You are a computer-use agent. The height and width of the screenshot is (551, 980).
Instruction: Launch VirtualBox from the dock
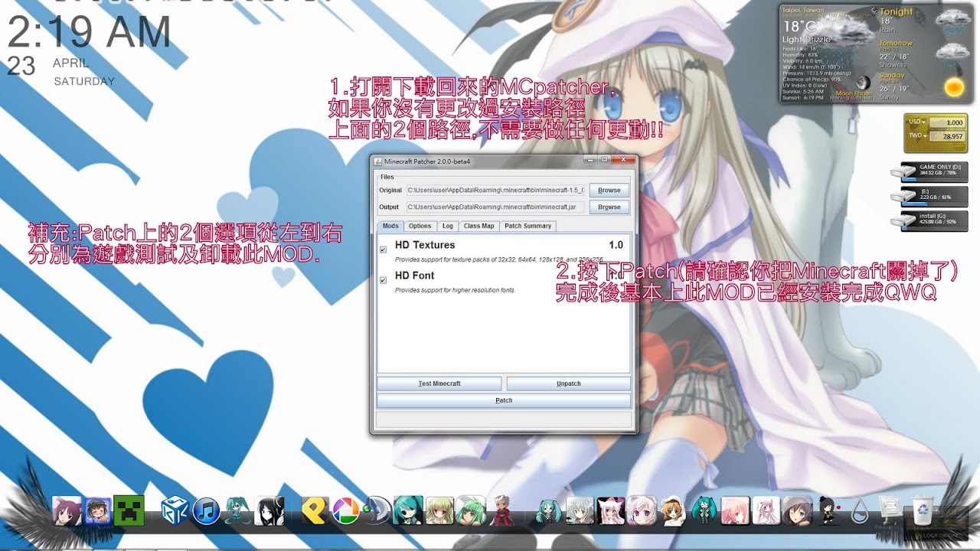tap(174, 510)
